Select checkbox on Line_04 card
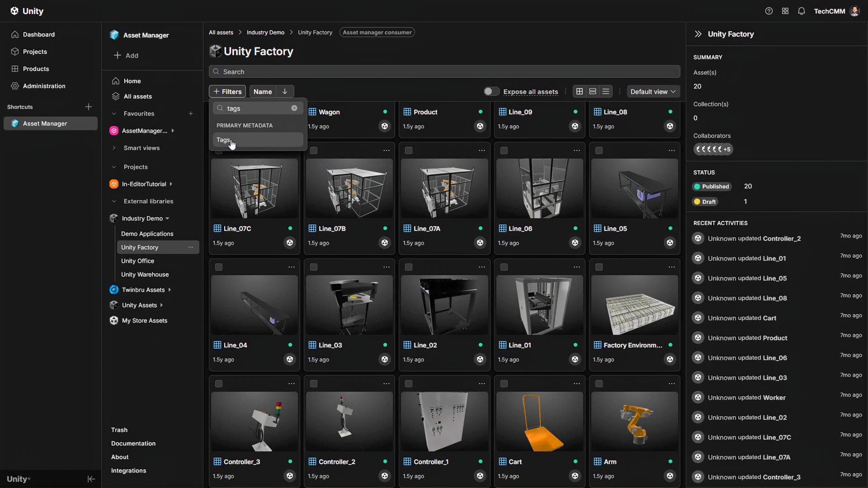This screenshot has height=488, width=868. click(x=219, y=267)
